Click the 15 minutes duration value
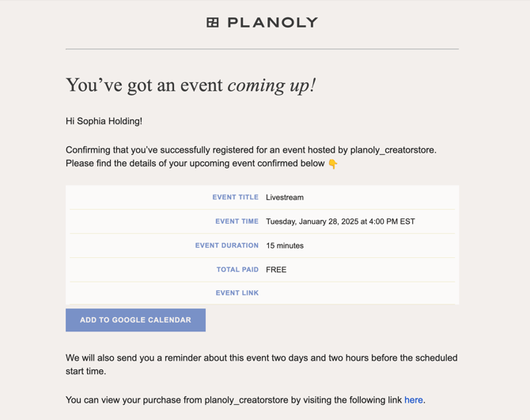 285,246
